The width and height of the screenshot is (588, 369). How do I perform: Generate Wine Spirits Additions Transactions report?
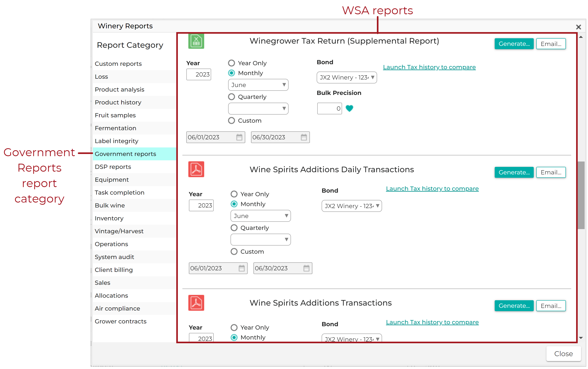pos(514,306)
